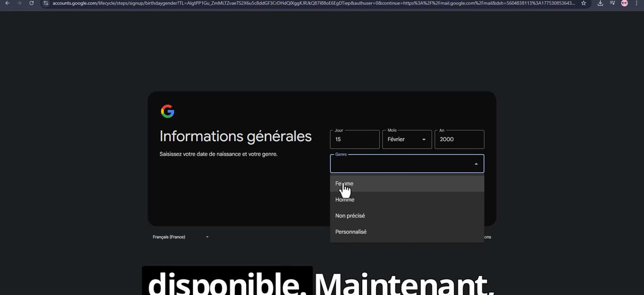Open the browser downloads icon
This screenshot has width=644, height=295.
pyautogui.click(x=600, y=3)
